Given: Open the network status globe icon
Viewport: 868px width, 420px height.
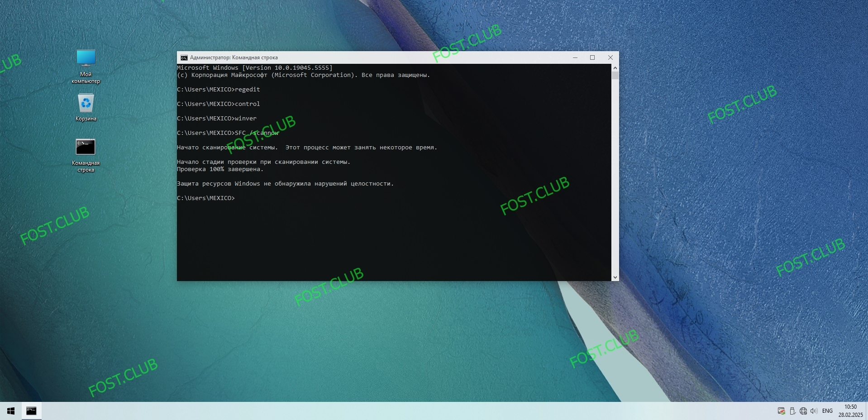Looking at the screenshot, I should pos(803,411).
